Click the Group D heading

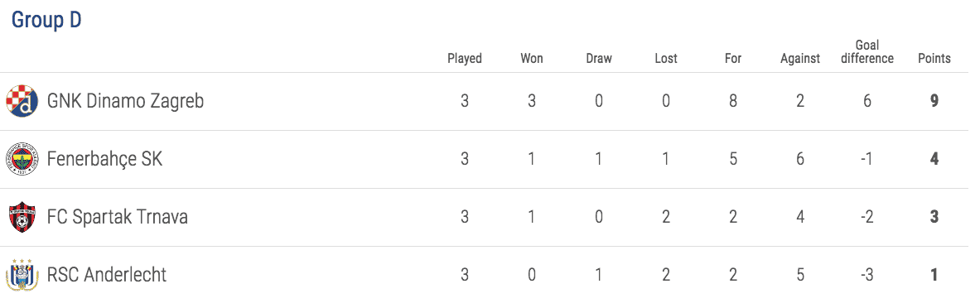47,20
